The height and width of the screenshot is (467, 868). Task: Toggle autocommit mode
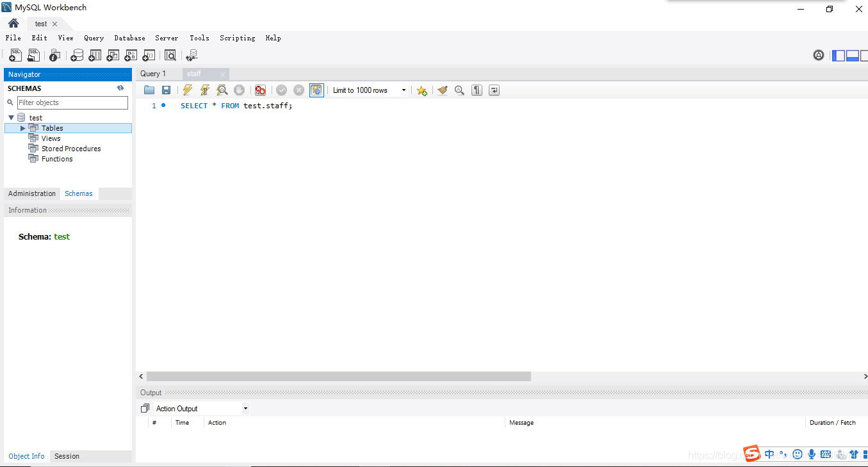point(316,90)
